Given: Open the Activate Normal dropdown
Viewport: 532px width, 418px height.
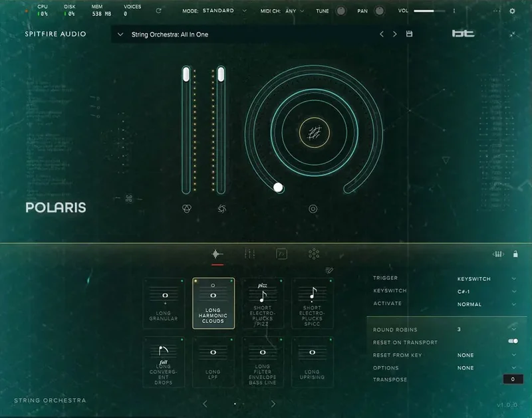Looking at the screenshot, I should pos(487,304).
